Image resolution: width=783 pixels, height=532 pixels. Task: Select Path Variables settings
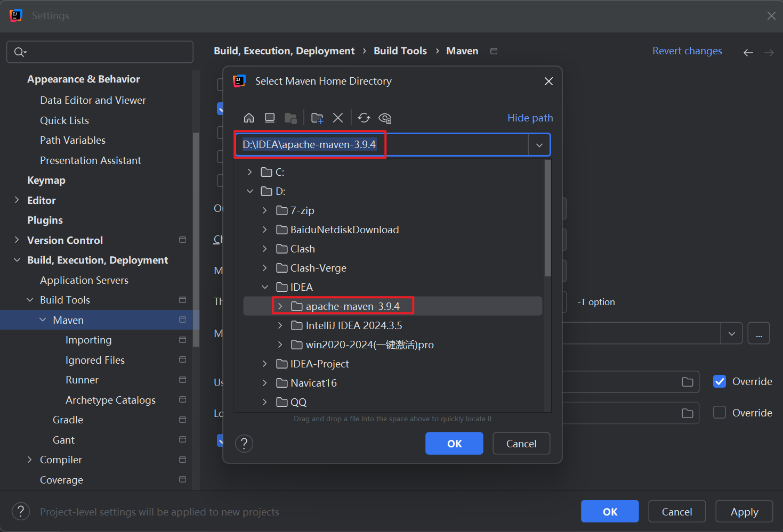(72, 141)
